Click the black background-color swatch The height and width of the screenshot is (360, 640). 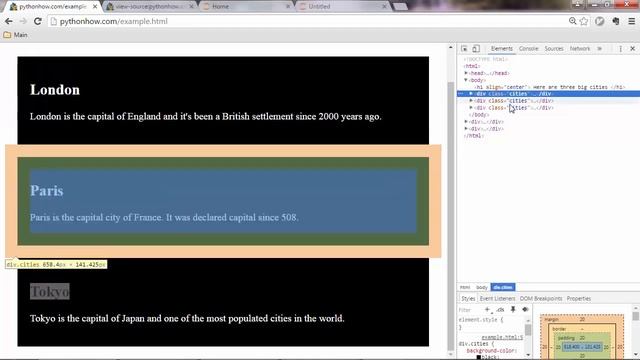(479, 357)
